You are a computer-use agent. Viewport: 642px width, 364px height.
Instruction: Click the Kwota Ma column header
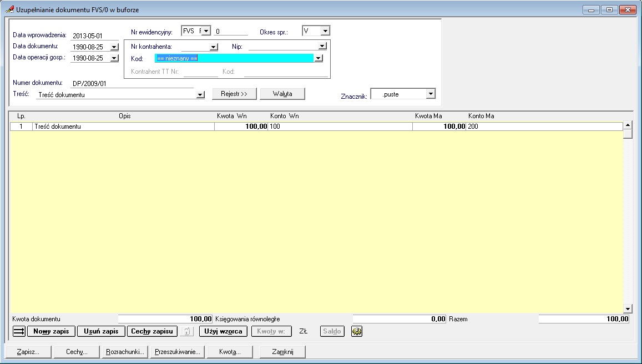click(x=428, y=116)
